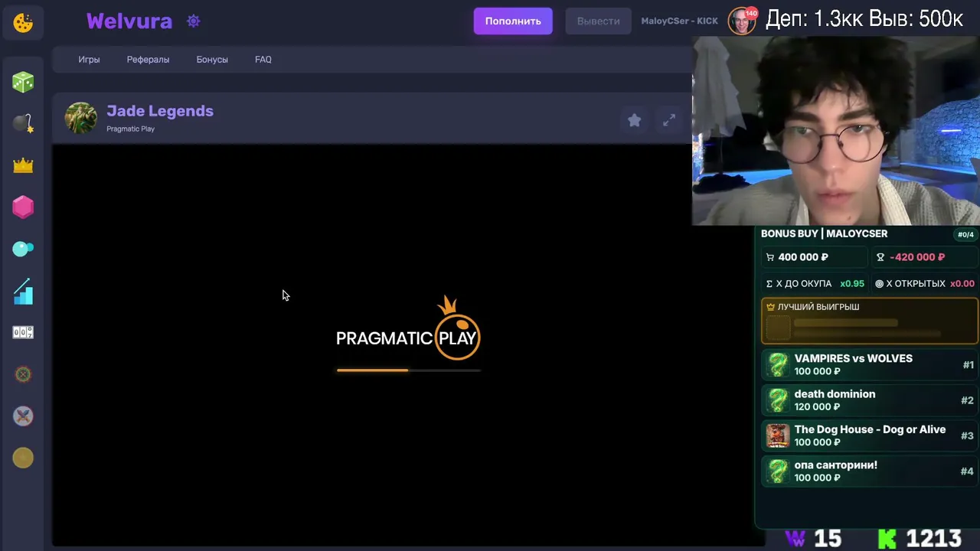Open the bomb mines game
The image size is (980, 551).
click(23, 123)
